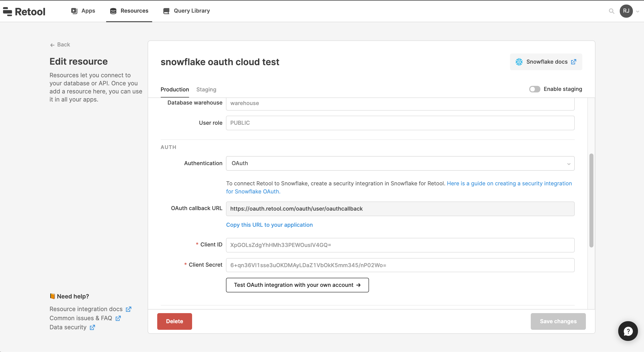Toggle Enable staging switch
This screenshot has height=352, width=644.
click(x=535, y=89)
